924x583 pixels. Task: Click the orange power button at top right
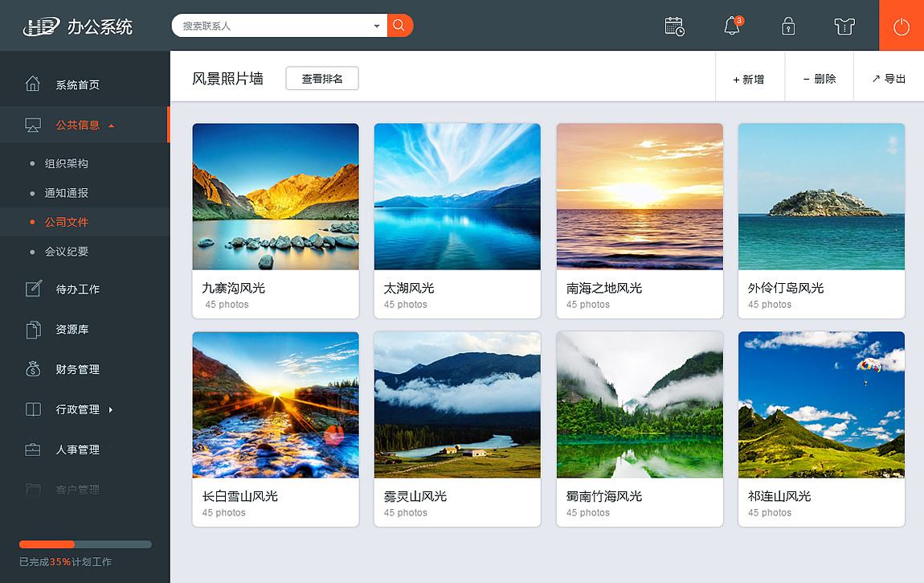901,26
